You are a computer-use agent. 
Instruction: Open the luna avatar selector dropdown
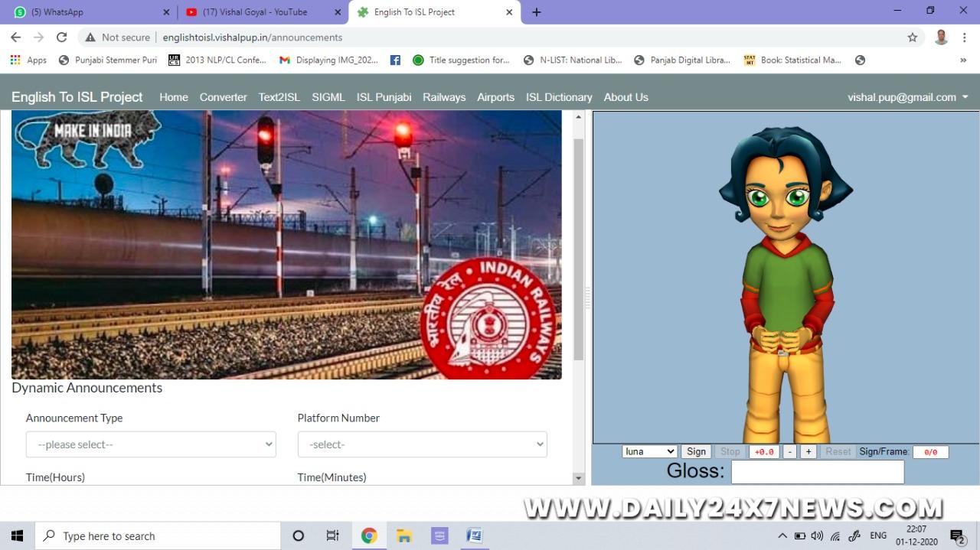pyautogui.click(x=649, y=451)
